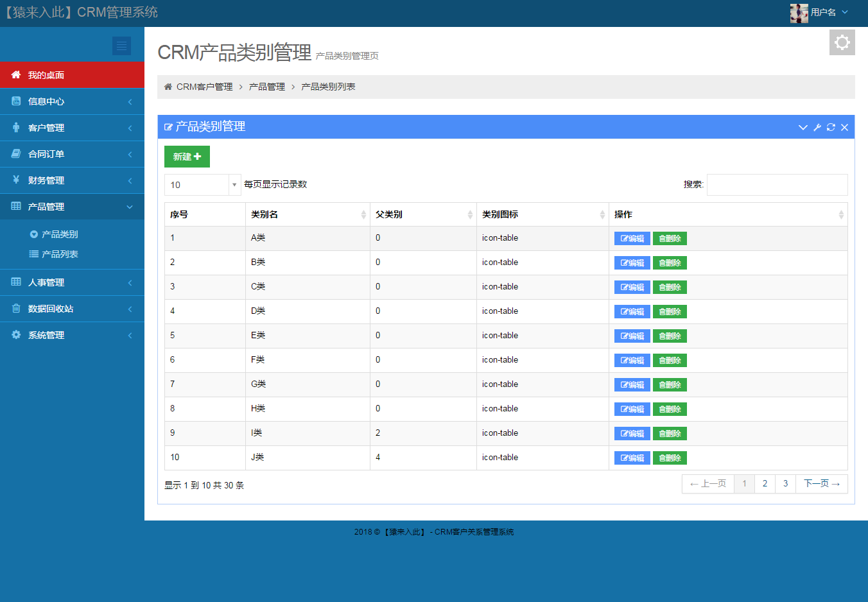
Task: Open 产品管理 in the breadcrumb
Action: tap(266, 86)
